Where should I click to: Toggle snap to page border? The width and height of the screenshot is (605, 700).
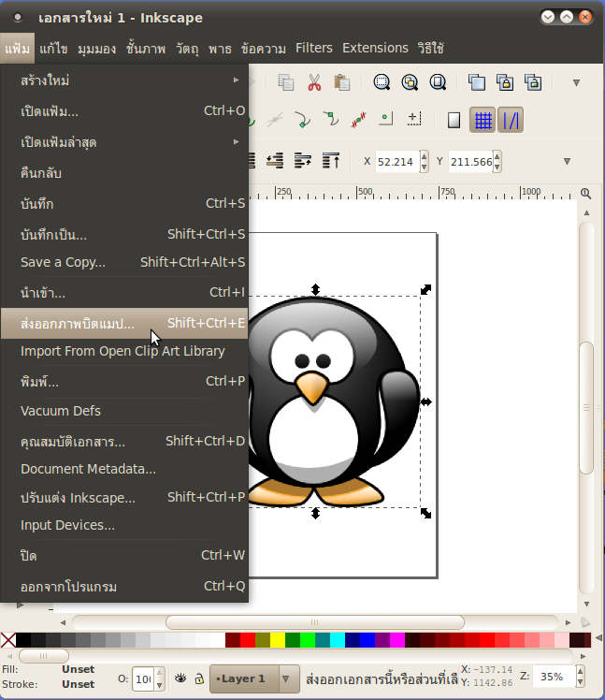tap(454, 120)
